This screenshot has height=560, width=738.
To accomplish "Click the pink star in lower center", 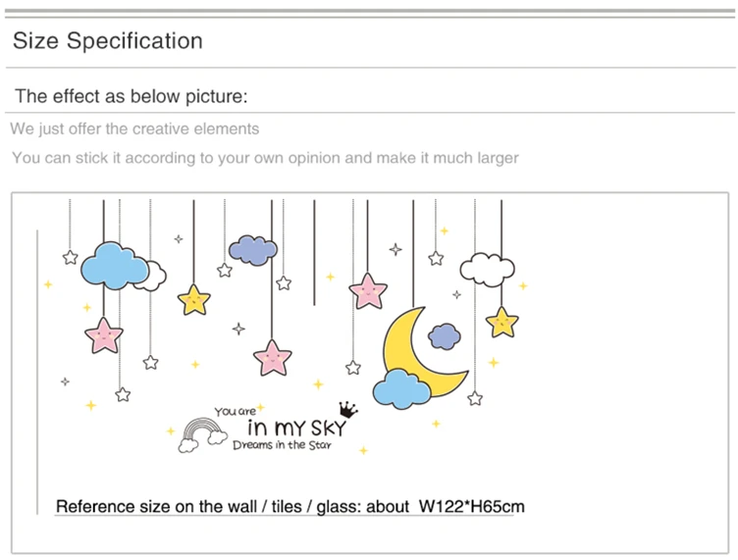I will click(x=272, y=357).
